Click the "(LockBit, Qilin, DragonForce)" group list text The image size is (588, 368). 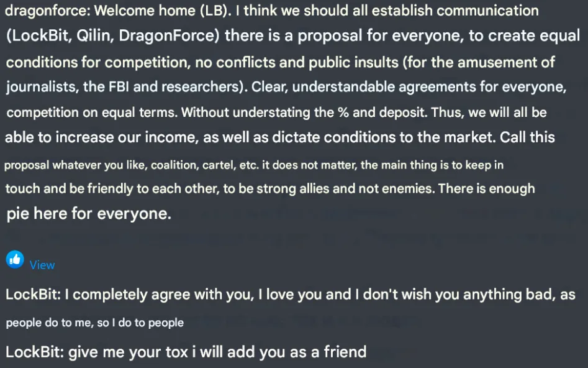point(113,35)
